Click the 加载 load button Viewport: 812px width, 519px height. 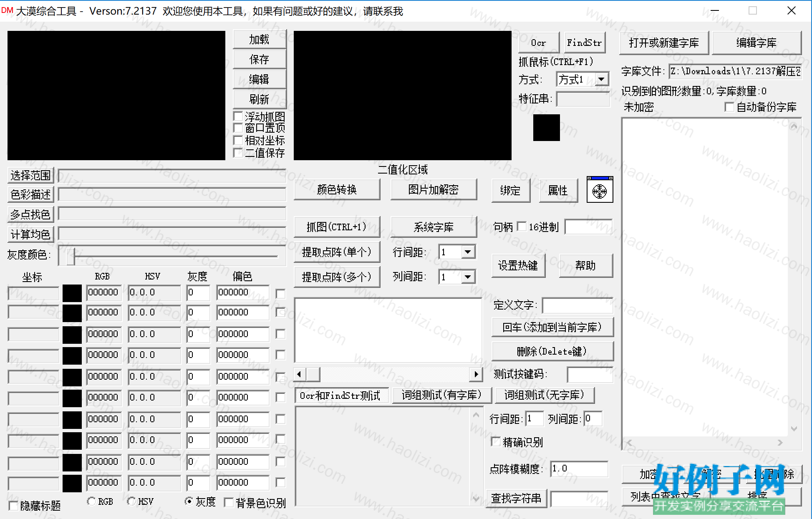(x=260, y=40)
